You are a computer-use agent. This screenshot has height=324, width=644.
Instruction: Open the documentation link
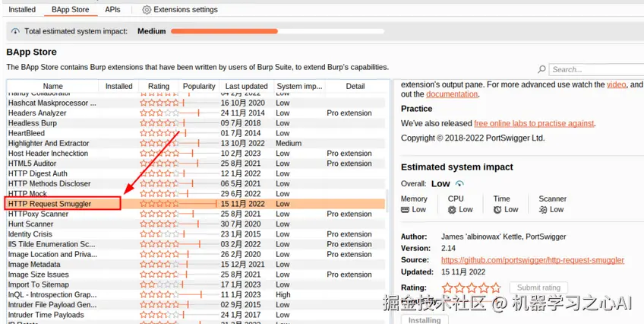(x=452, y=94)
